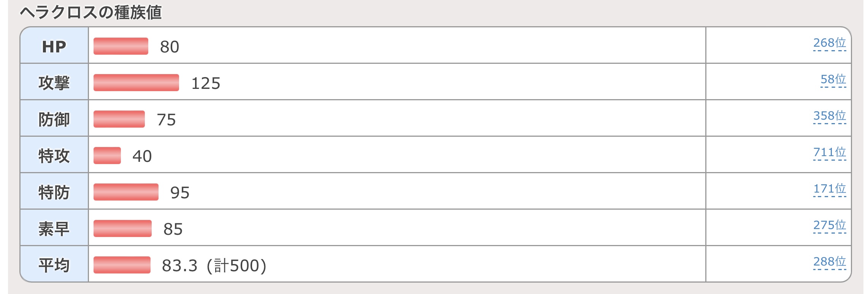Open the 171位 special defense ranking link
Image resolution: width=868 pixels, height=294 pixels.
[x=830, y=189]
